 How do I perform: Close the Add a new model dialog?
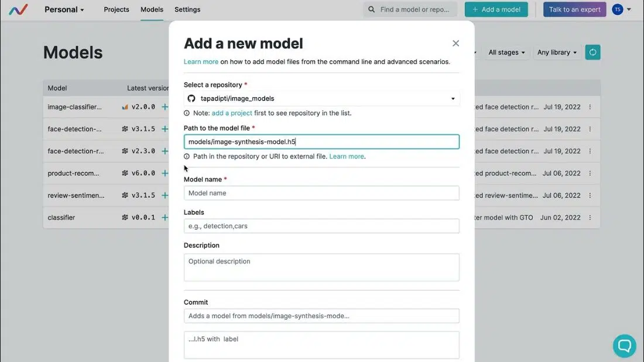455,43
